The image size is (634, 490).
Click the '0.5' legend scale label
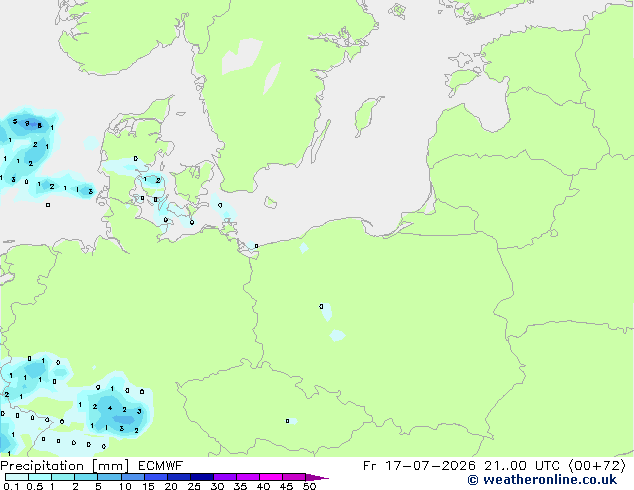(x=35, y=486)
